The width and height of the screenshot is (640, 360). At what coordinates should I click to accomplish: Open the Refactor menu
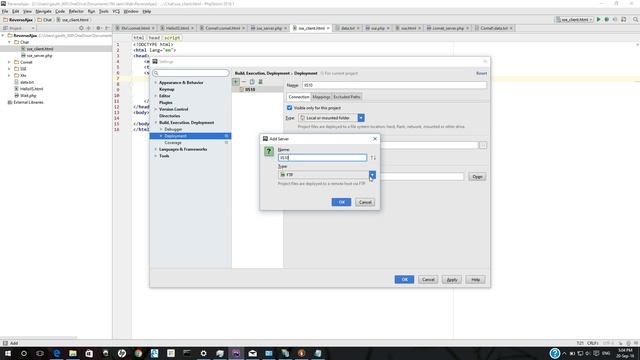(x=76, y=11)
